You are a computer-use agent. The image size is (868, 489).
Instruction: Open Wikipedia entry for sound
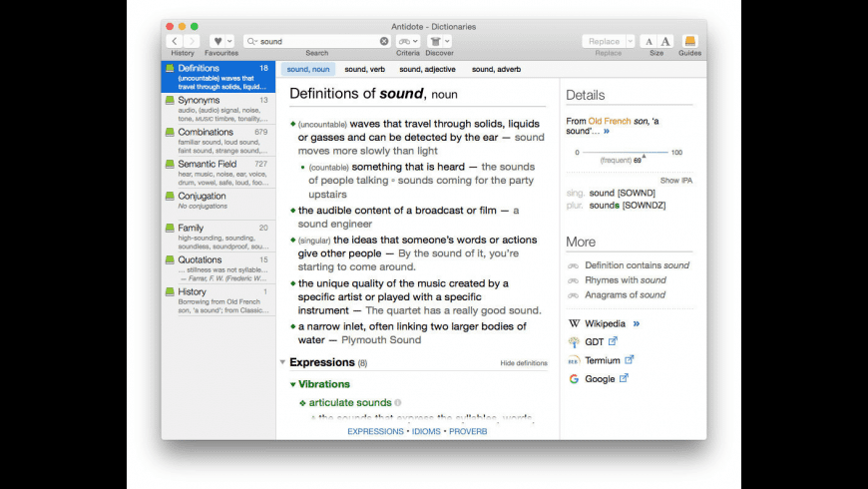pos(605,324)
